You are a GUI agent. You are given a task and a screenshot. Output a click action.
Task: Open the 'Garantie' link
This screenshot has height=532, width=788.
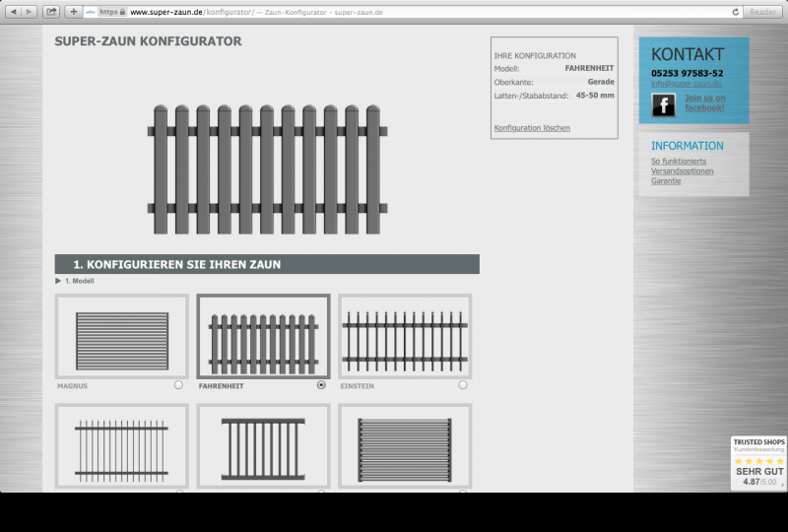[x=666, y=181]
